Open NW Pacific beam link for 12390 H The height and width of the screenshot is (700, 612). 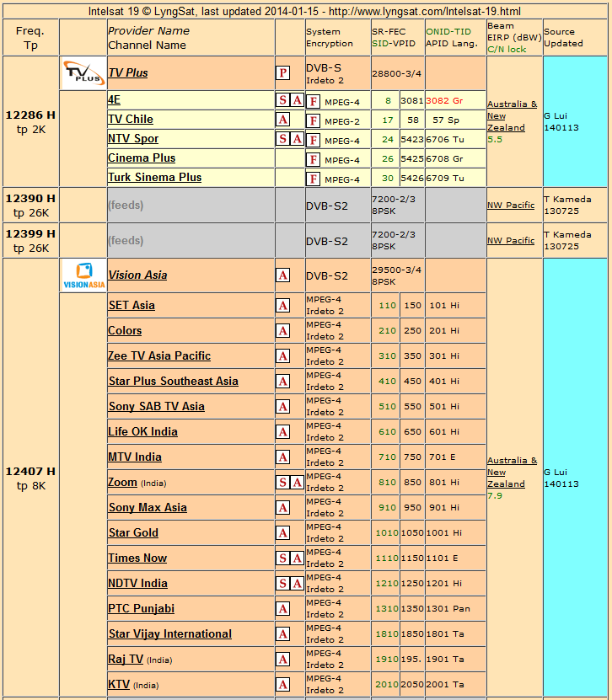tap(511, 206)
